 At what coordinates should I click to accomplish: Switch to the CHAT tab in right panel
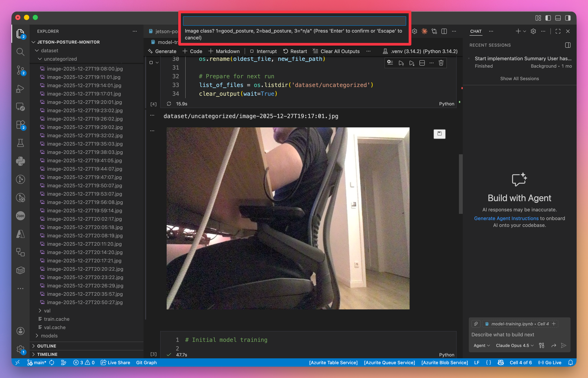tap(476, 31)
